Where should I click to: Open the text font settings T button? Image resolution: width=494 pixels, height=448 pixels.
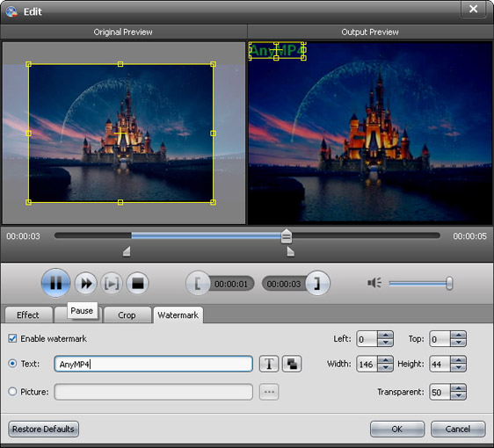pos(269,364)
